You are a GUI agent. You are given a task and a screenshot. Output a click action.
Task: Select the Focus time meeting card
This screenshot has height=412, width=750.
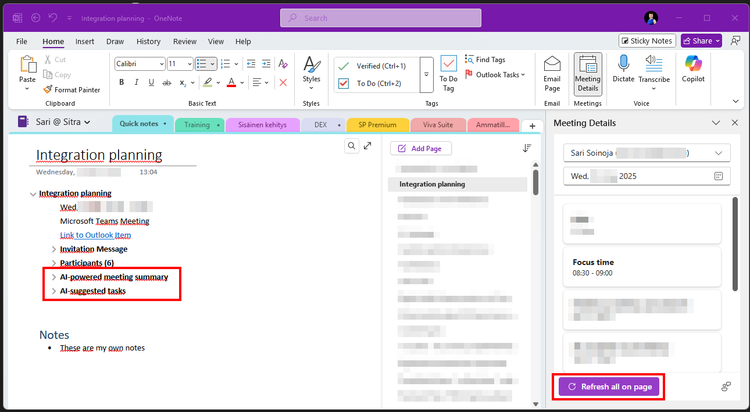click(x=641, y=267)
